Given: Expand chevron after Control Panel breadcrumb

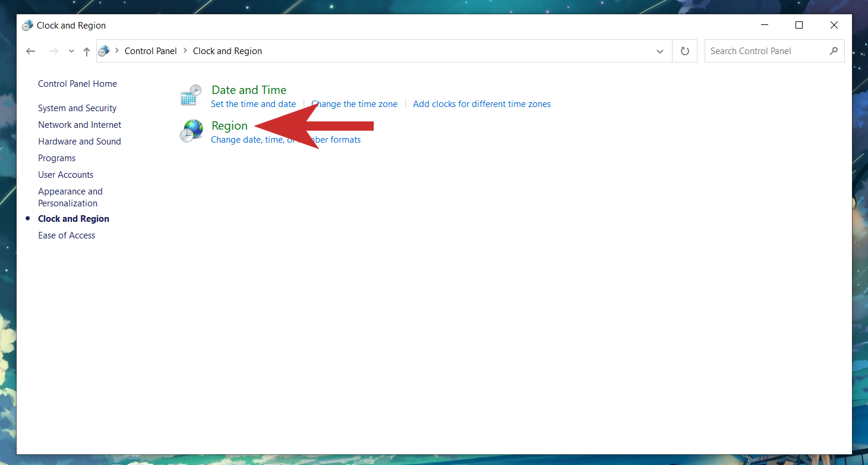Looking at the screenshot, I should click(x=185, y=51).
